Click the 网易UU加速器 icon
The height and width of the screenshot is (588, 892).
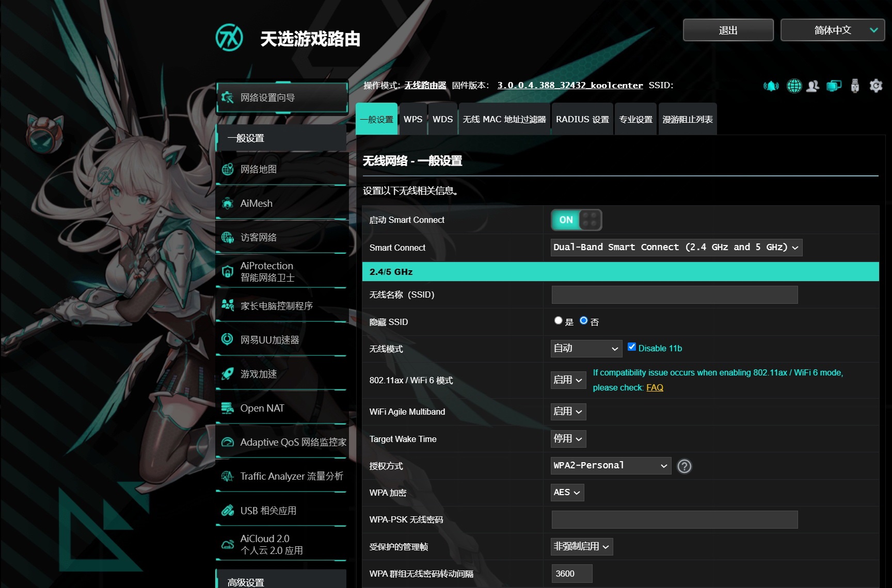(x=227, y=339)
